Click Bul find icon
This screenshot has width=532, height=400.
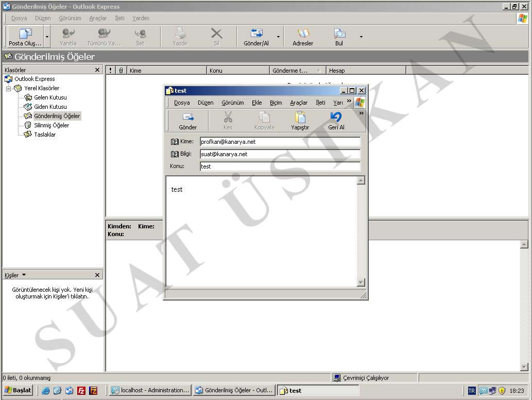(339, 37)
